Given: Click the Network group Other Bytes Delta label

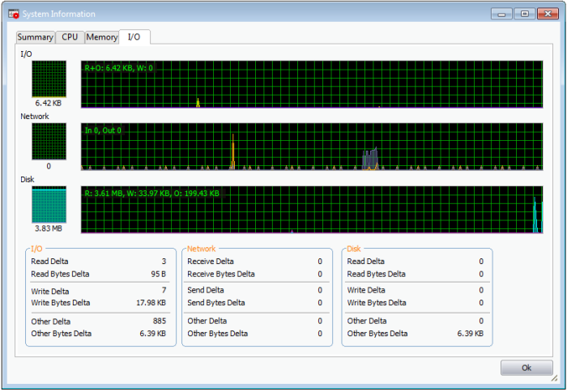Looking at the screenshot, I should point(217,334).
